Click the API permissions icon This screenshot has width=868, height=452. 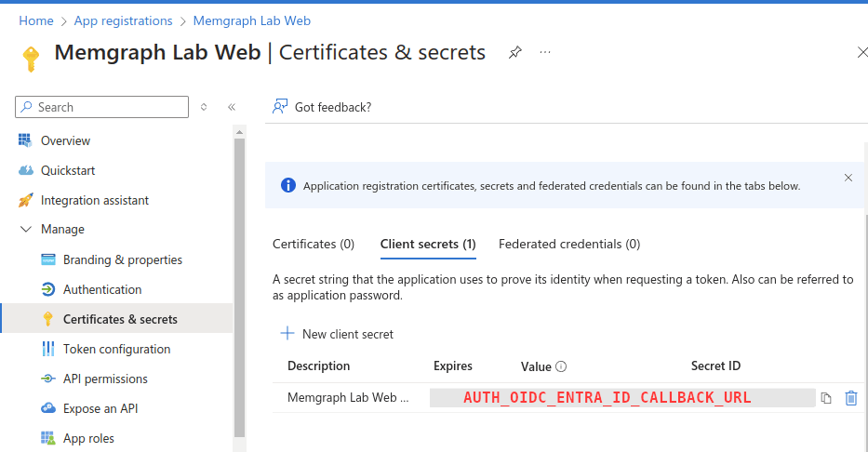pos(48,379)
